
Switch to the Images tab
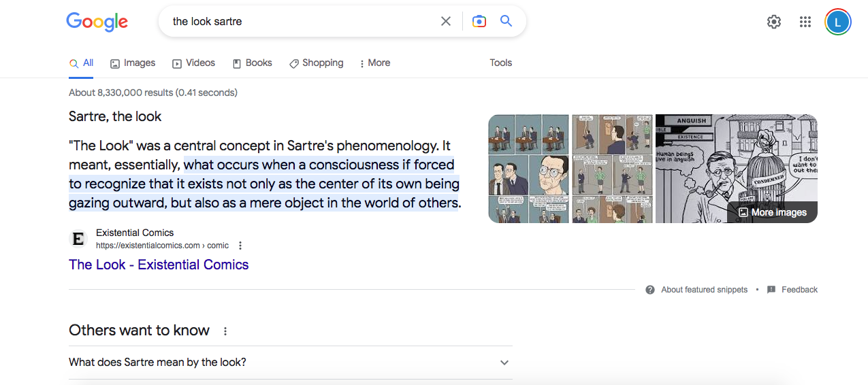point(133,63)
